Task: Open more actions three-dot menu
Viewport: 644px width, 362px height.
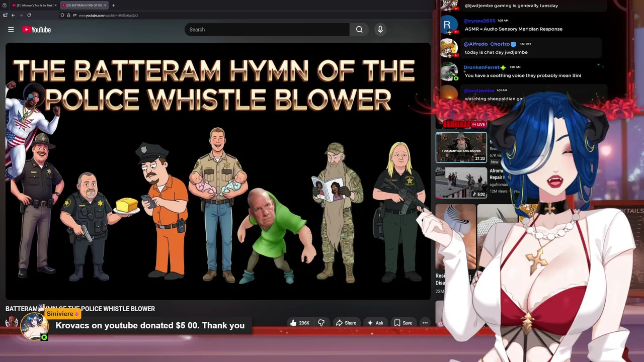Action: 425,323
